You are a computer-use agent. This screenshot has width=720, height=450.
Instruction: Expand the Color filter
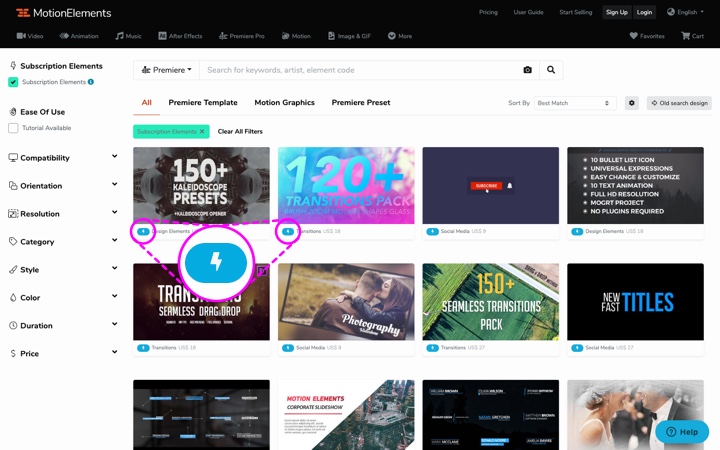click(63, 298)
